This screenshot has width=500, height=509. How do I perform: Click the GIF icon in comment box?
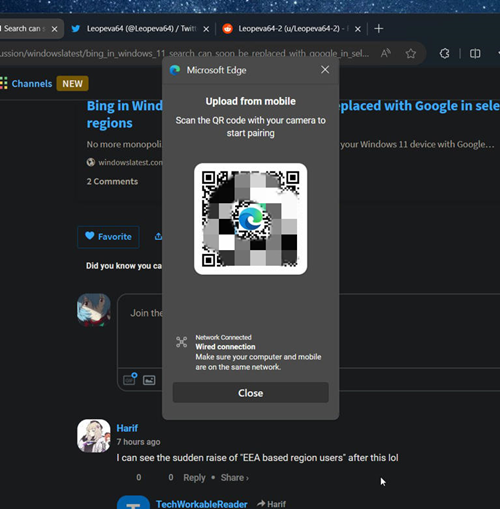130,379
